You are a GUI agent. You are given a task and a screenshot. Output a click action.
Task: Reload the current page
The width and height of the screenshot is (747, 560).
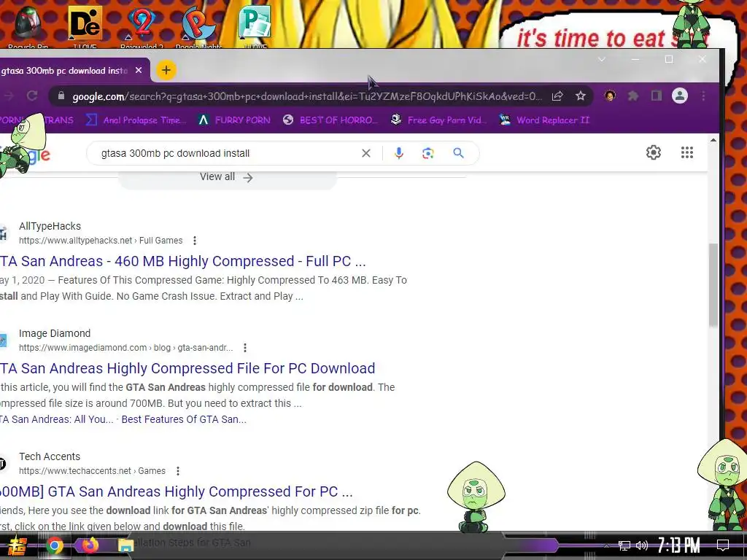coord(32,96)
